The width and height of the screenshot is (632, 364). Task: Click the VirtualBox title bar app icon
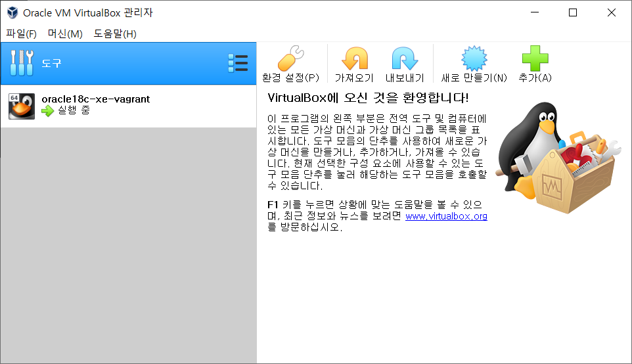tap(12, 12)
